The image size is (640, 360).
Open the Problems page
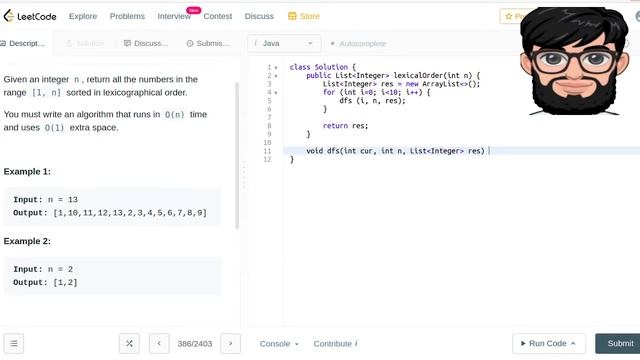[127, 16]
